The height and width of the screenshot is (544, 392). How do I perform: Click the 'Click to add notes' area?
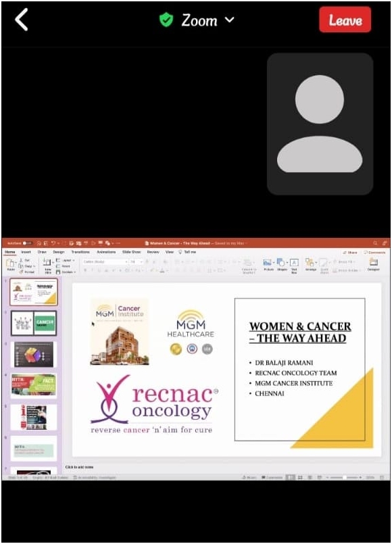pyautogui.click(x=80, y=467)
